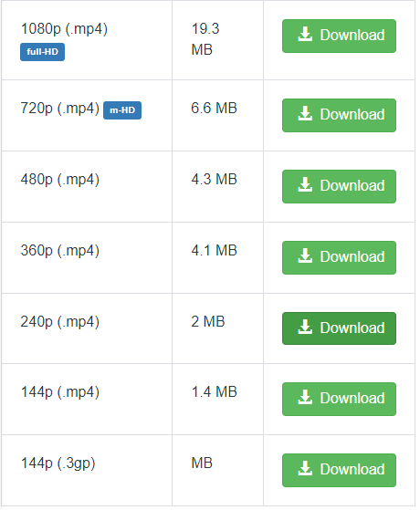Select the 1080p (.mp4) format label
Screen dimensions: 420x510
pyautogui.click(x=64, y=29)
